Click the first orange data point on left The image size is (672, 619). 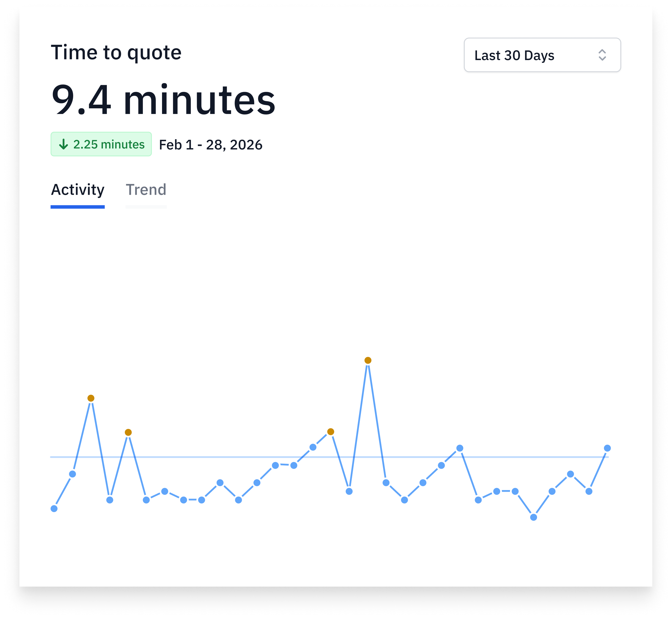91,398
